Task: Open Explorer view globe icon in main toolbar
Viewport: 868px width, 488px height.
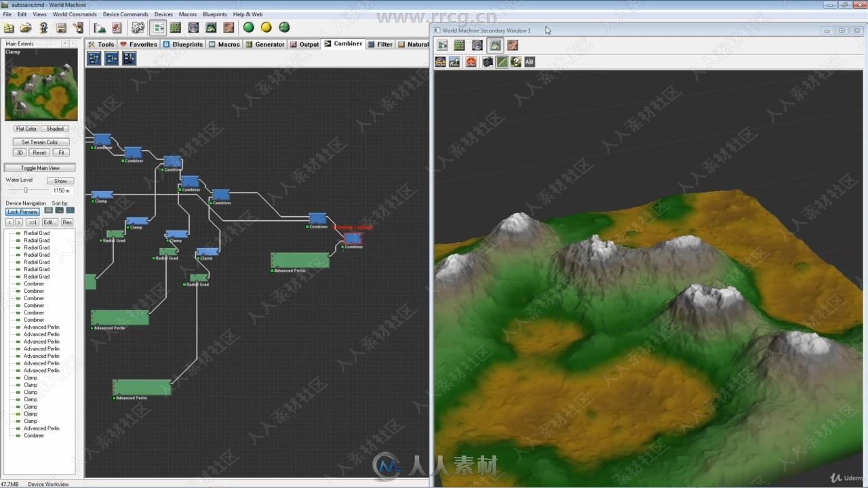Action: coord(193,28)
